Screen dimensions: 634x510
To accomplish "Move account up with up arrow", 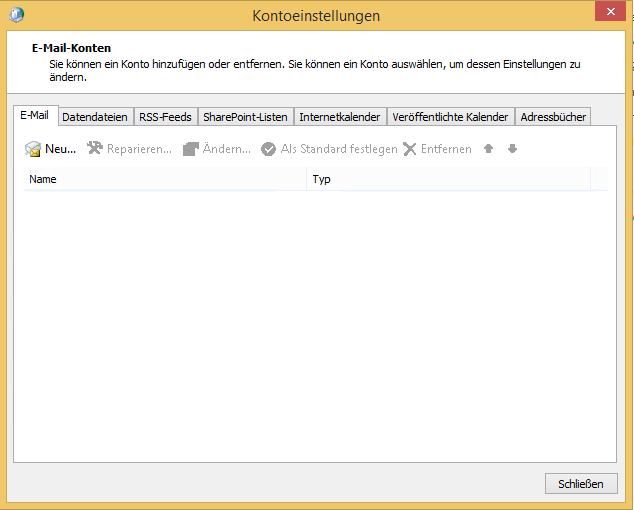I will click(x=488, y=149).
